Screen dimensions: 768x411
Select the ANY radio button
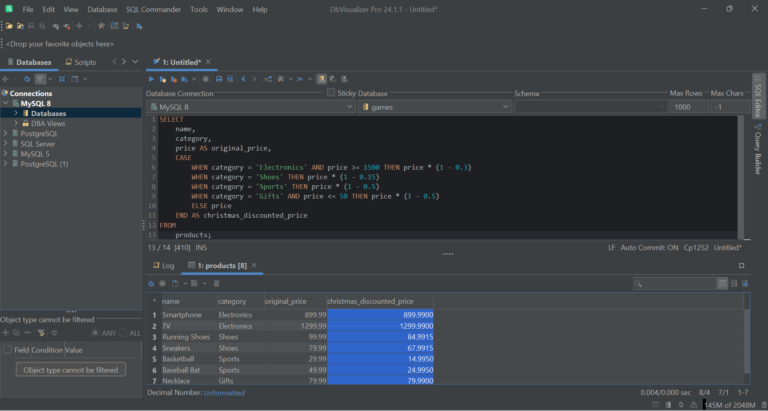(x=96, y=333)
